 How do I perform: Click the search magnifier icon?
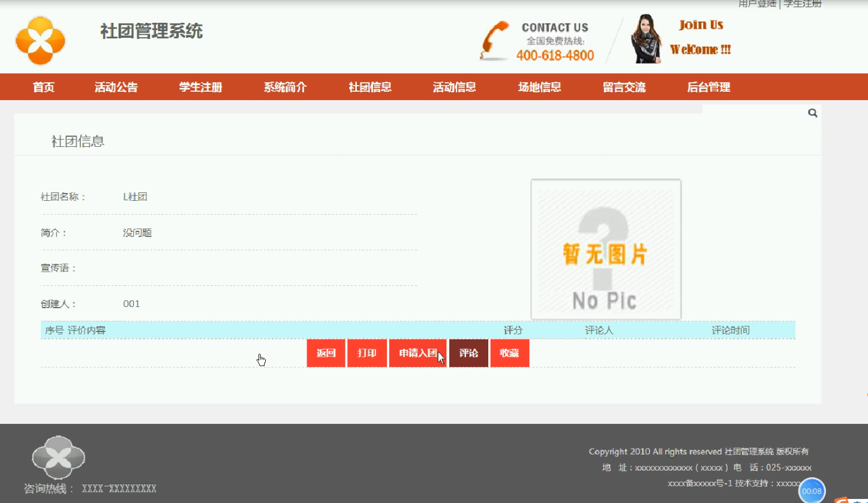point(813,113)
